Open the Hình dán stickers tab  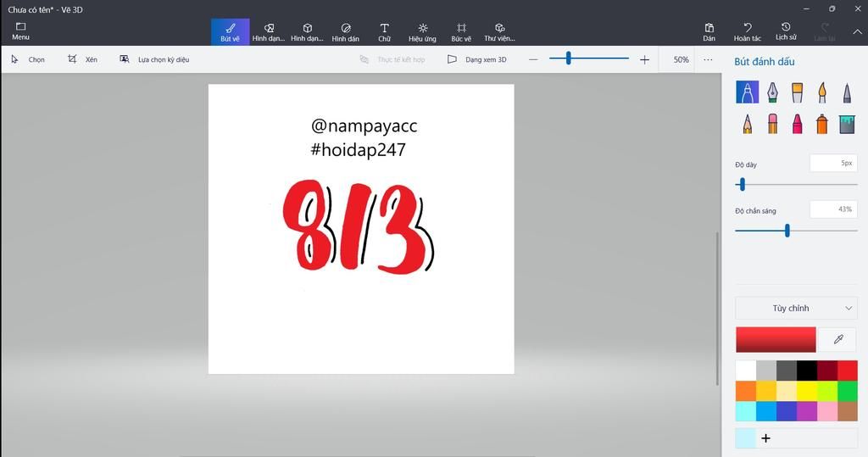pos(346,32)
